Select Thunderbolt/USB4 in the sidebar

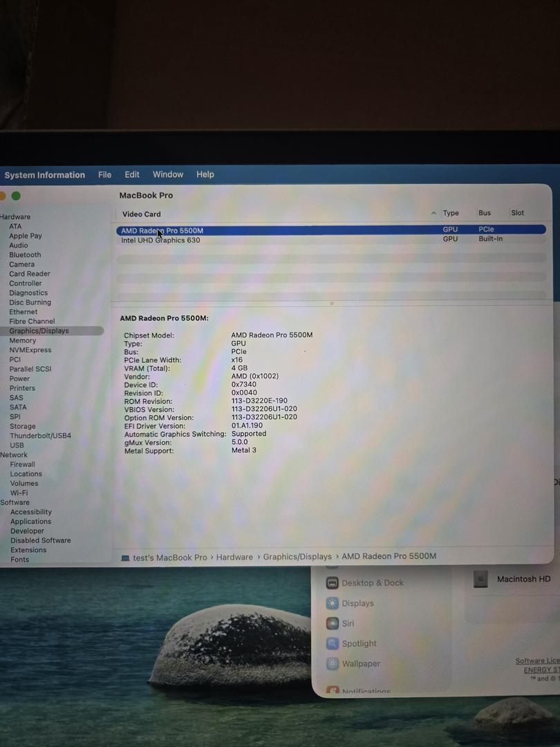(40, 436)
